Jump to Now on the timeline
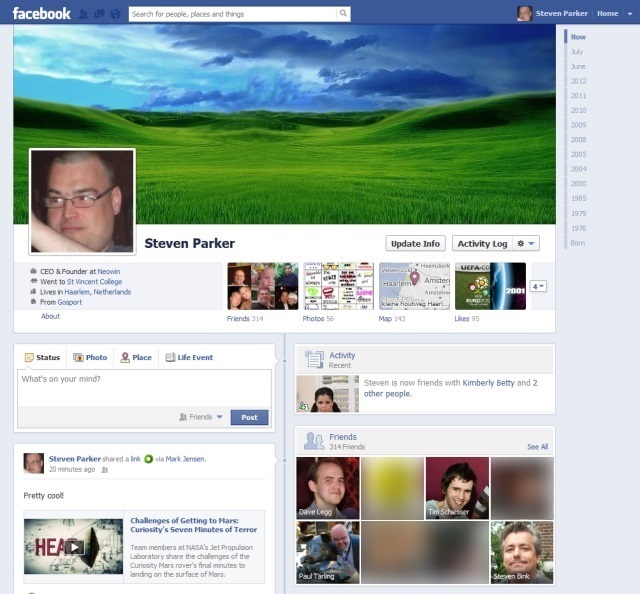The height and width of the screenshot is (594, 640). (x=578, y=37)
